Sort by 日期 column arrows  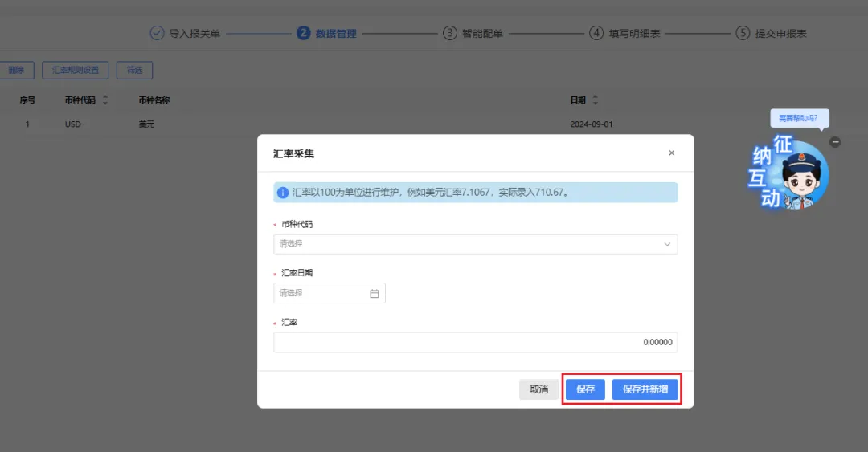595,100
